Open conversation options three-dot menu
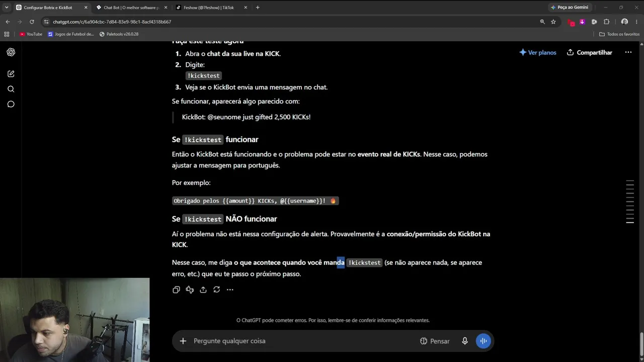 pyautogui.click(x=628, y=52)
